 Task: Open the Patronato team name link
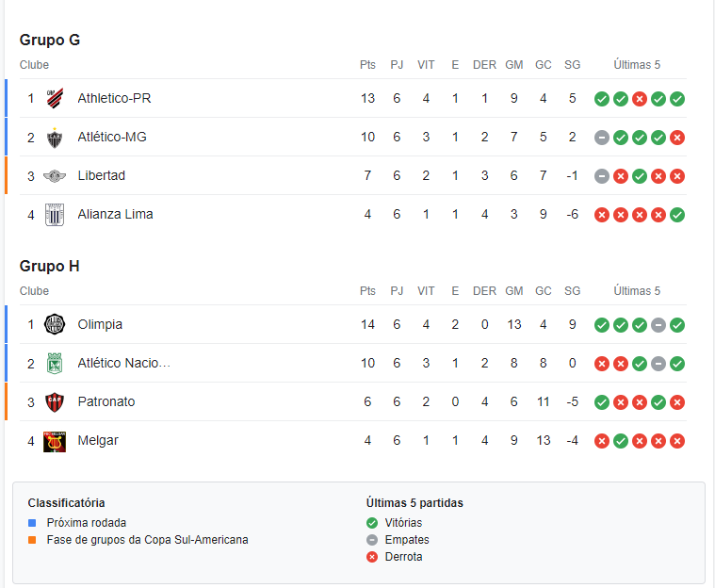point(106,401)
